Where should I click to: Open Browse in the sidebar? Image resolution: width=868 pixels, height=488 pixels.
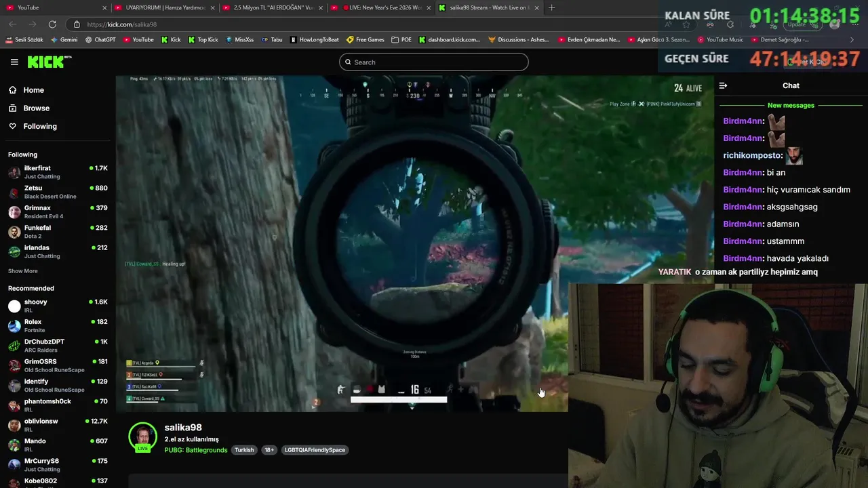(36, 108)
